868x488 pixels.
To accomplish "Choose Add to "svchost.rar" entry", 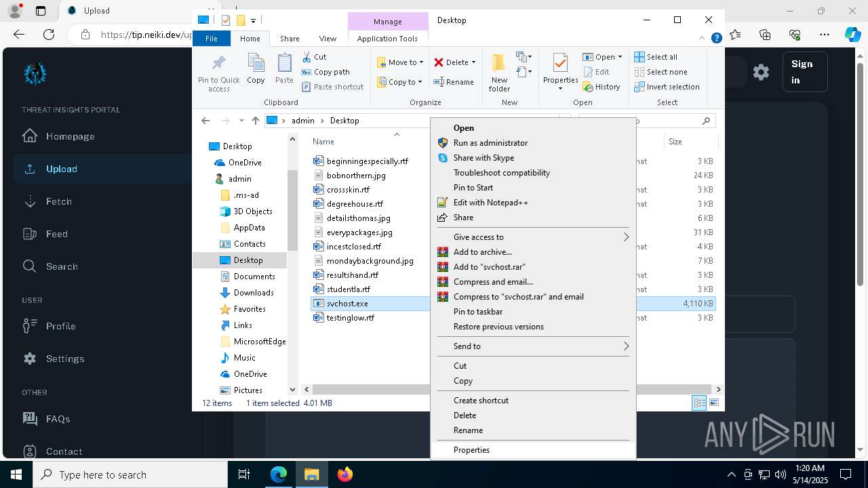I will click(x=533, y=267).
